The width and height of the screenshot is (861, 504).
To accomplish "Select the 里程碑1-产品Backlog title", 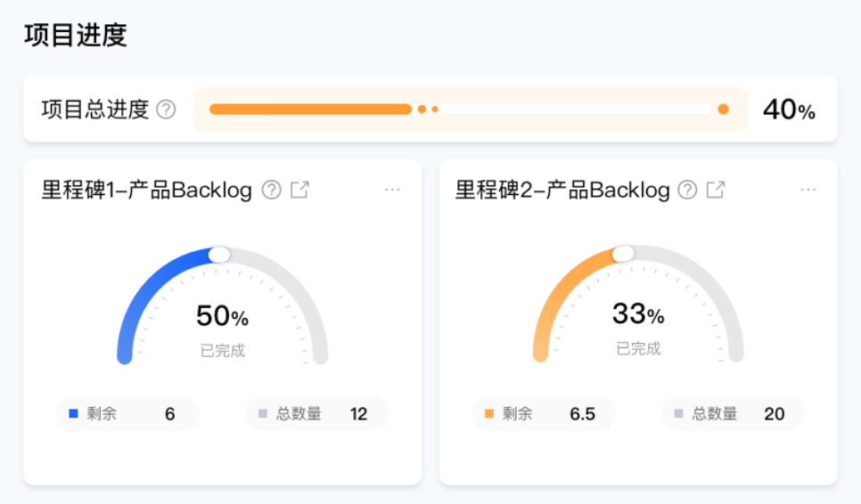I will coord(147,190).
